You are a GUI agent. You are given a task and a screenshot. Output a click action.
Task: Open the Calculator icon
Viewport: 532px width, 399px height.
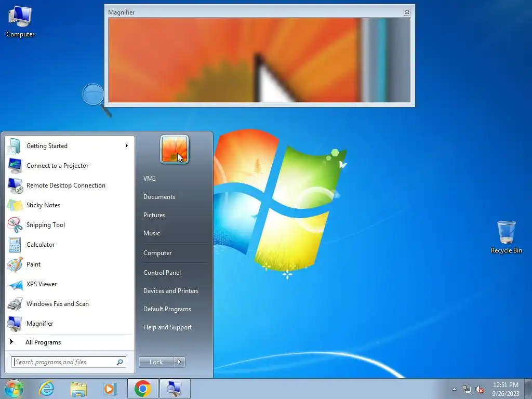(15, 245)
